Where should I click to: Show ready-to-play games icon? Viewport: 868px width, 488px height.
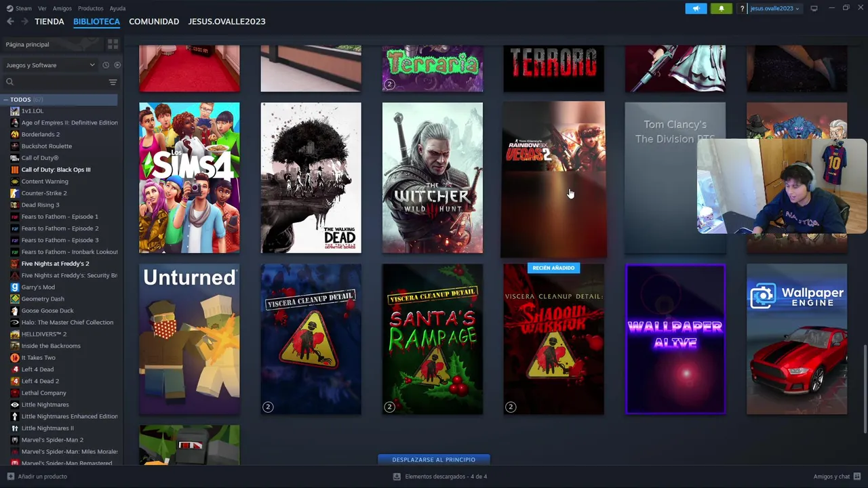click(x=117, y=65)
